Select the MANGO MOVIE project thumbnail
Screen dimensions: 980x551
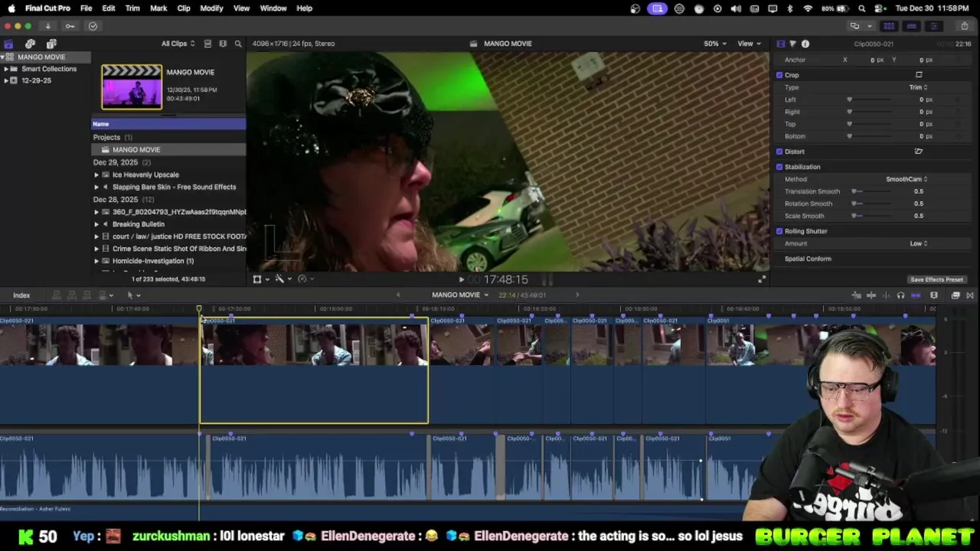point(132,86)
